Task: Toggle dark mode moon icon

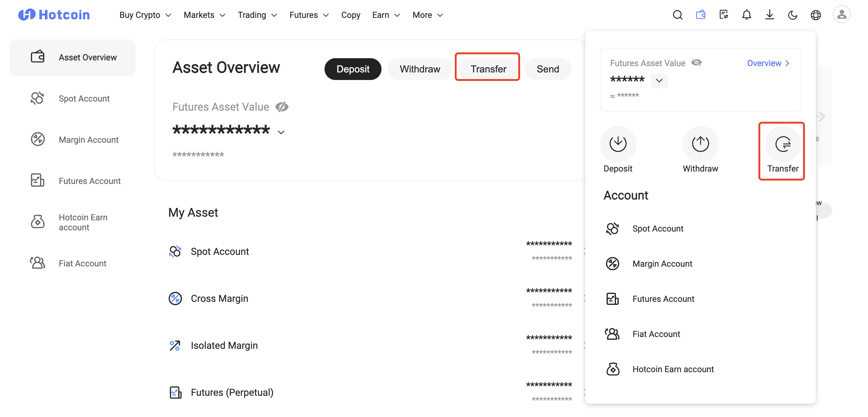Action: (x=792, y=15)
